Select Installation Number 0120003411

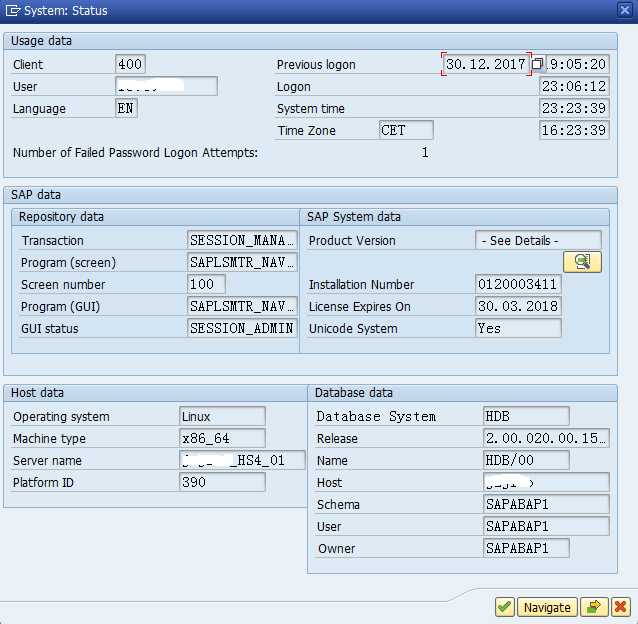tap(518, 284)
